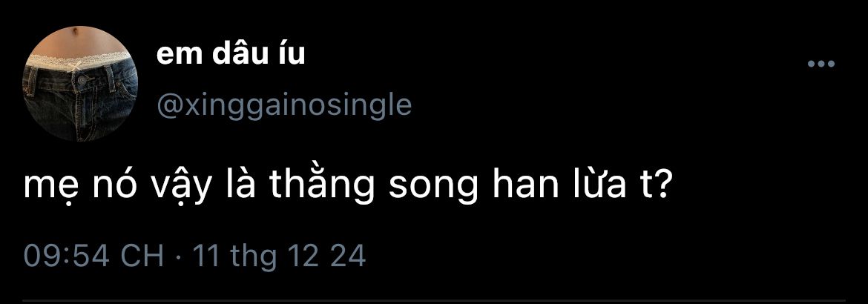Open the @xinggainosingle handle link
Viewport: 868px width, 304px height.
pos(284,105)
